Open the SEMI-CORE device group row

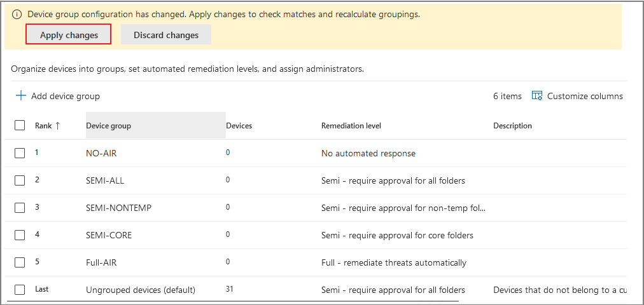pyautogui.click(x=109, y=235)
